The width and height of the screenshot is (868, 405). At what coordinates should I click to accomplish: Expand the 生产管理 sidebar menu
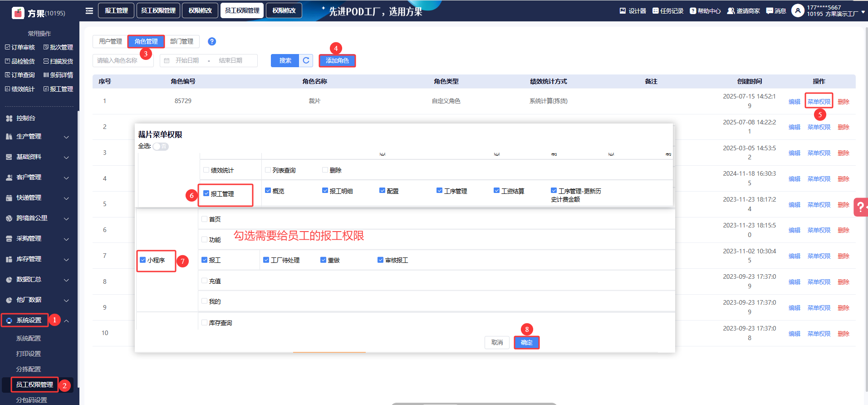[x=38, y=136]
